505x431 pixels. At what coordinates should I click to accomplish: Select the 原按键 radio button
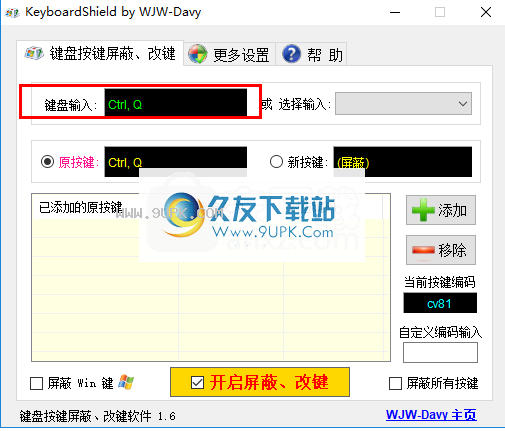47,162
